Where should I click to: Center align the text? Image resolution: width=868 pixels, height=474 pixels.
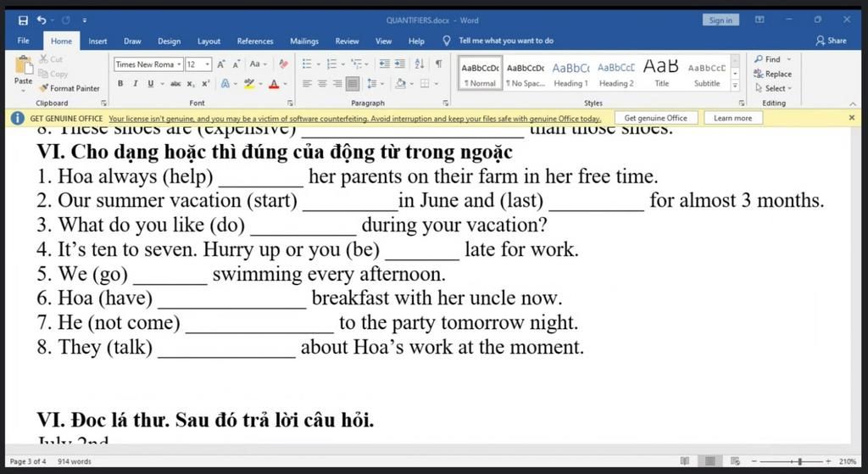point(322,84)
